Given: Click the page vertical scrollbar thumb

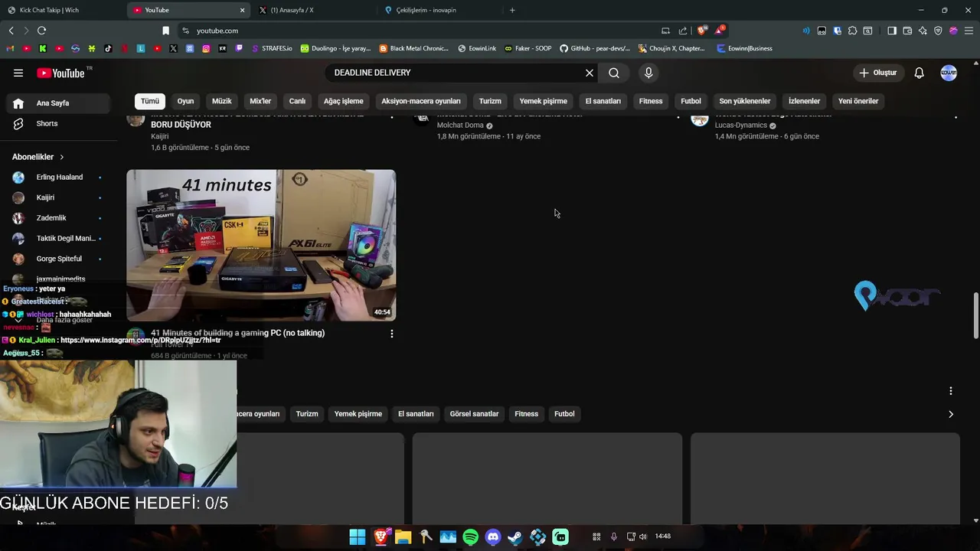Looking at the screenshot, I should 975,315.
